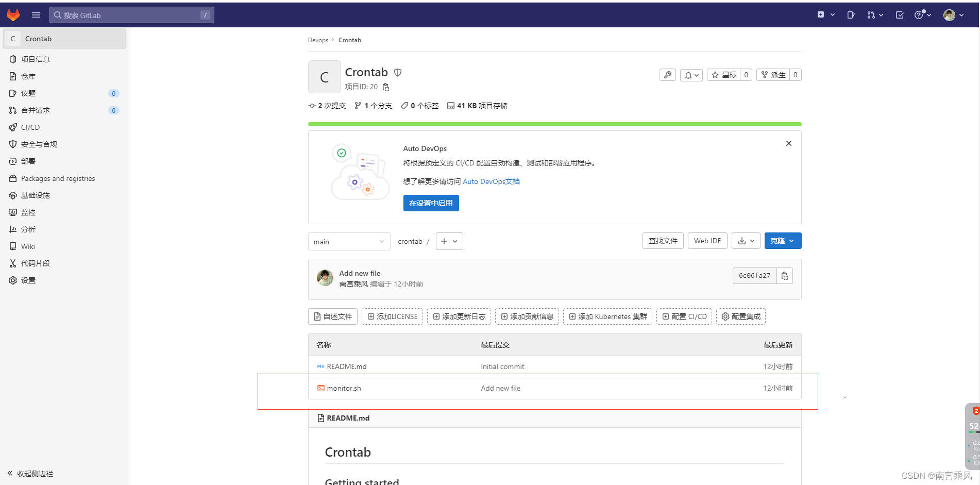Star the project with 星标
This screenshot has height=485, width=980.
pos(724,75)
